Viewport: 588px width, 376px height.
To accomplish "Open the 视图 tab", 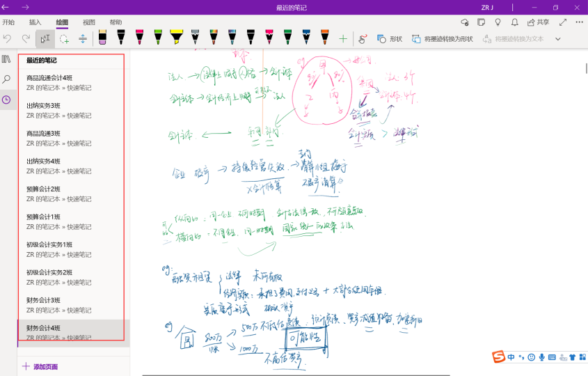I will [89, 22].
